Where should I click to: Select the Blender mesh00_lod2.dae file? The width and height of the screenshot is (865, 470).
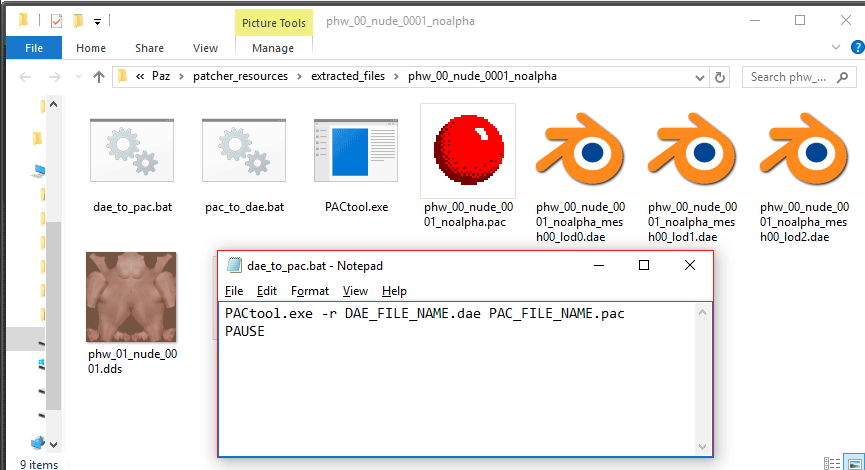(x=804, y=152)
